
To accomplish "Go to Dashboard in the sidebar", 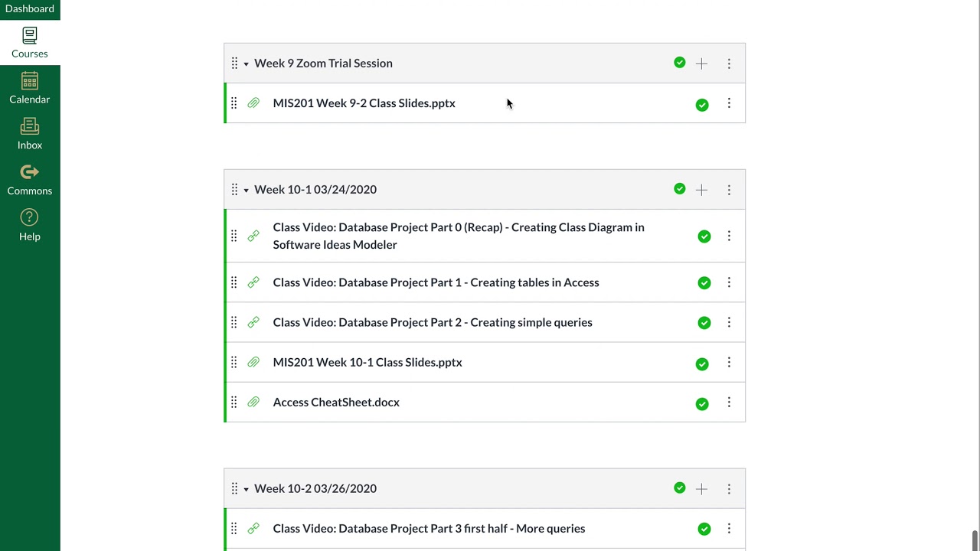I will 30,9.
